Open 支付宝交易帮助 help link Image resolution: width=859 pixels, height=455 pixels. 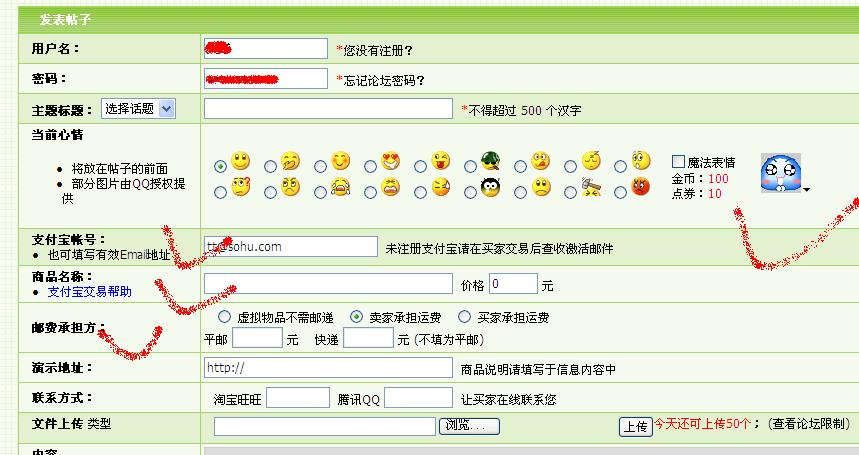pos(89,292)
